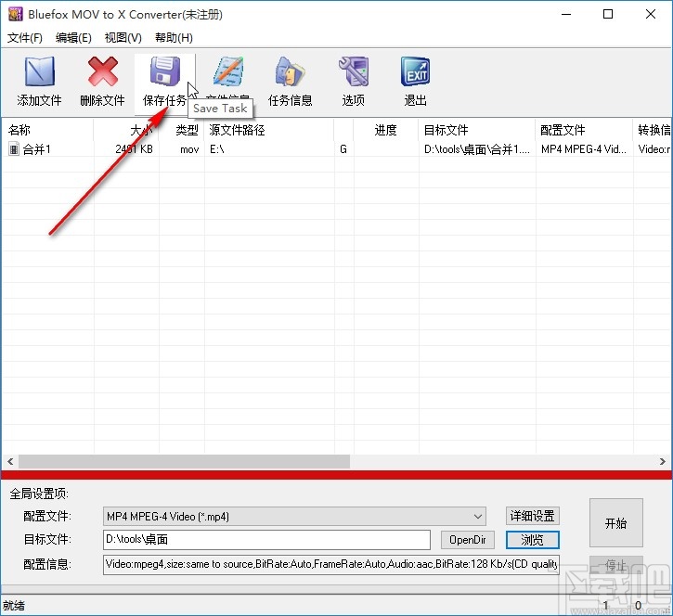Image resolution: width=673 pixels, height=616 pixels.
Task: Close the Bluefox window
Action: (650, 14)
